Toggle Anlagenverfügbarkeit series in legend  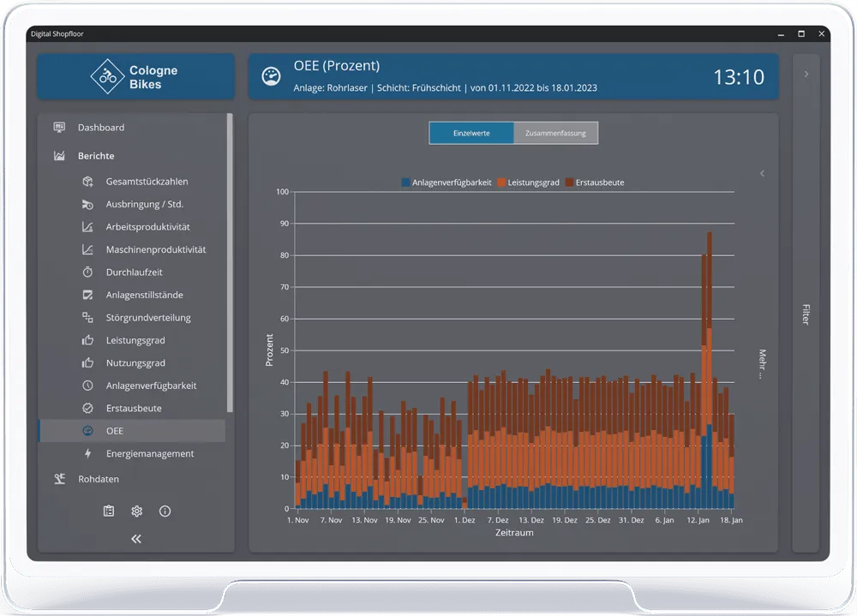click(446, 182)
